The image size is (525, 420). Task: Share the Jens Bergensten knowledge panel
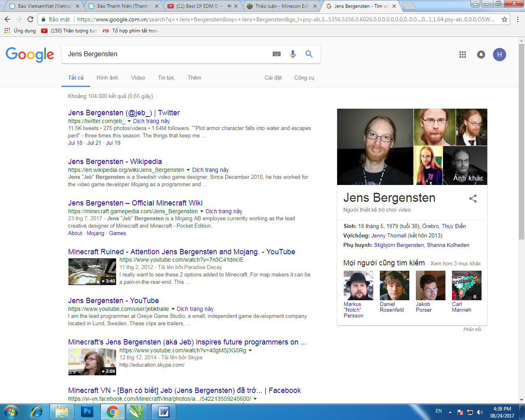pos(473,199)
